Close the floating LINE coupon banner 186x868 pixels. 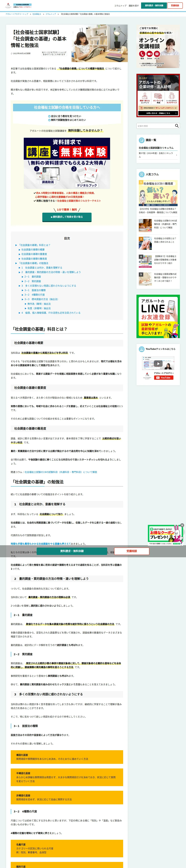coord(182,525)
